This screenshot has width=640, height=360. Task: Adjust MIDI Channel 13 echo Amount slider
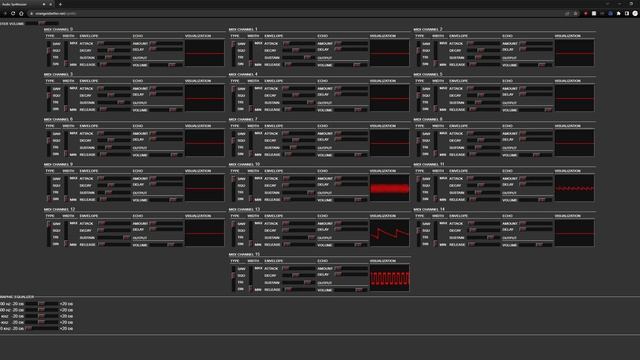[351, 223]
